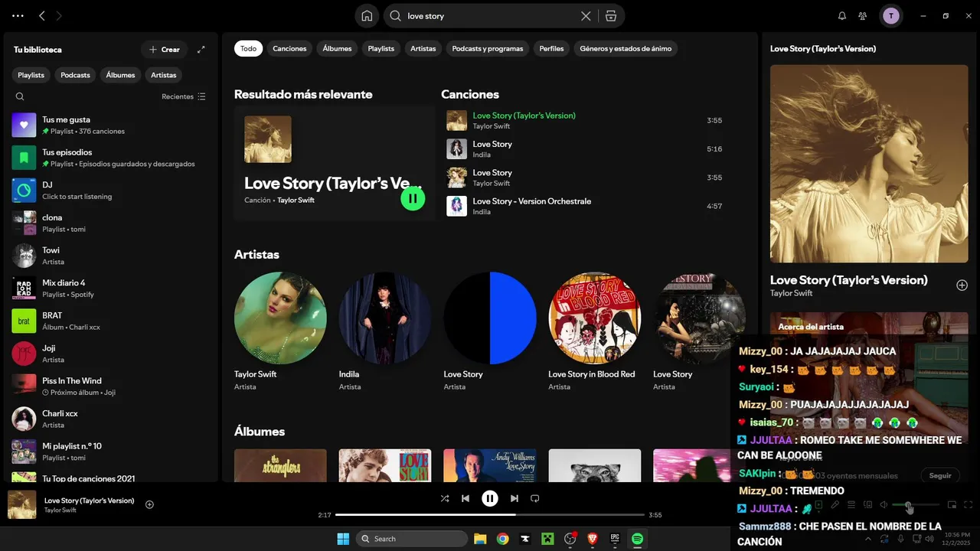Open Google Chrome from the taskbar
Screen dimensions: 980x551
pos(502,539)
